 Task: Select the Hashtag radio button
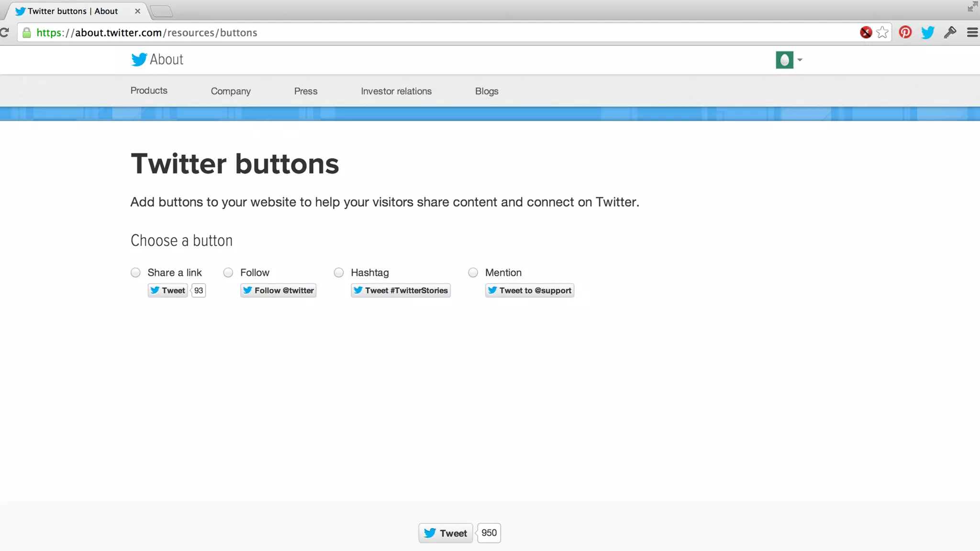pos(339,273)
